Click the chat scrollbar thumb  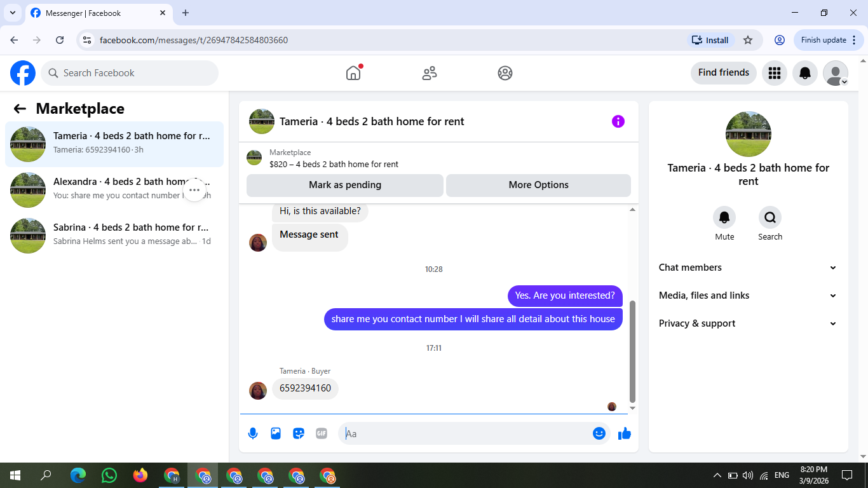[x=632, y=351]
